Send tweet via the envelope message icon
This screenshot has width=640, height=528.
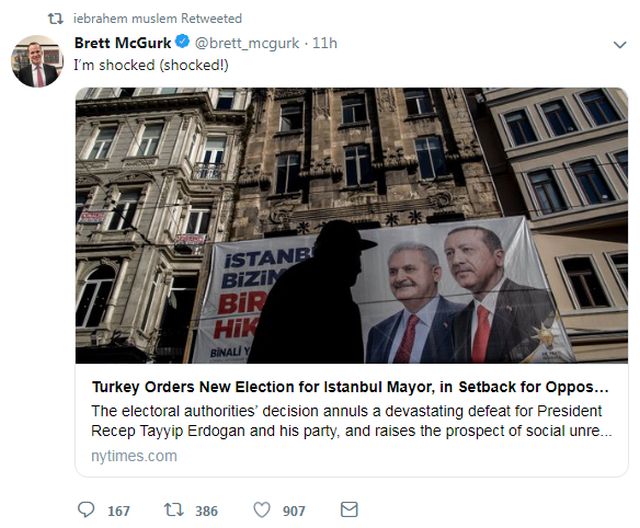pyautogui.click(x=349, y=510)
